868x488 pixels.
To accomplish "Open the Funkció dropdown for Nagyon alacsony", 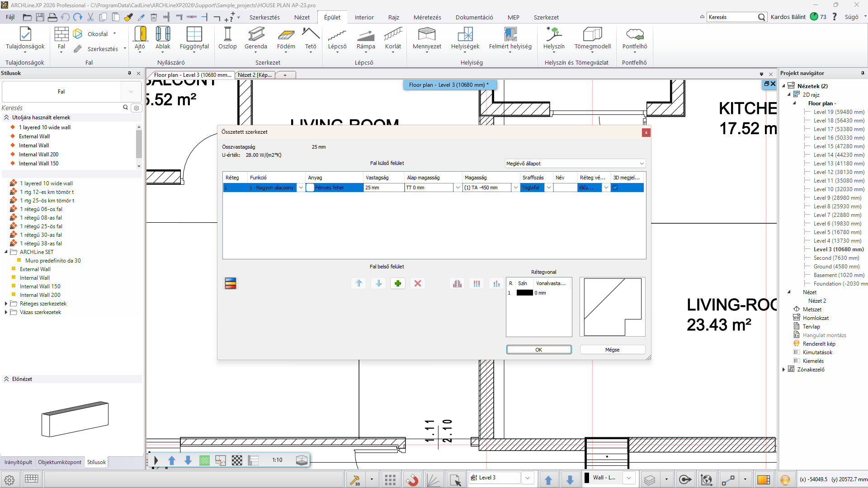I will pos(301,188).
